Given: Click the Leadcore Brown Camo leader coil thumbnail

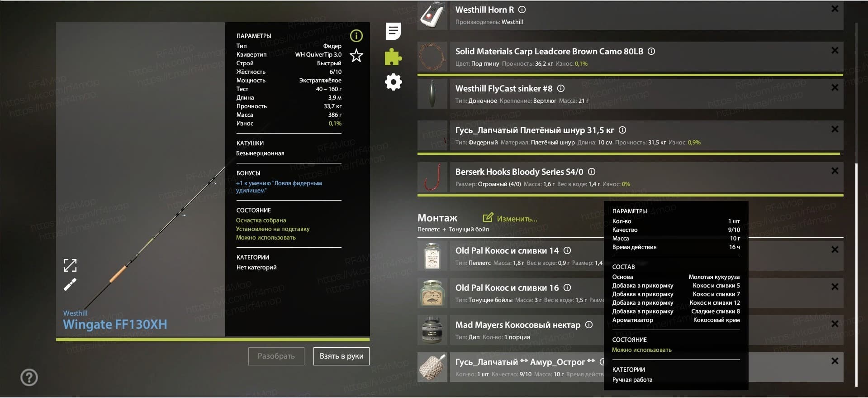Looking at the screenshot, I should [x=432, y=57].
